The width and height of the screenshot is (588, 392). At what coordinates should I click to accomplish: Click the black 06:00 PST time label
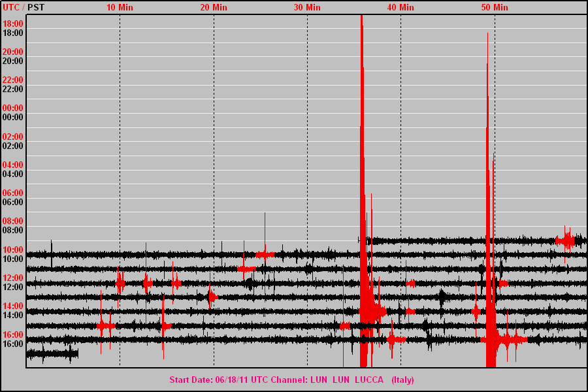[x=13, y=202]
